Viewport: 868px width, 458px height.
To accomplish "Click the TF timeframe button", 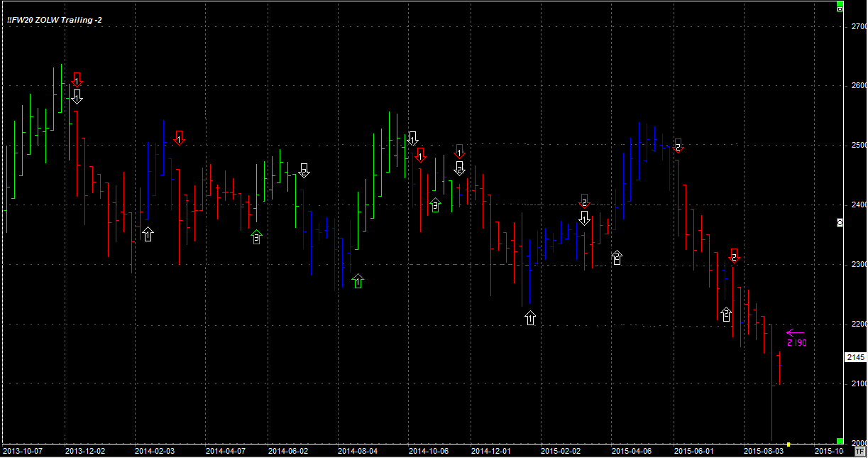I will [x=860, y=451].
